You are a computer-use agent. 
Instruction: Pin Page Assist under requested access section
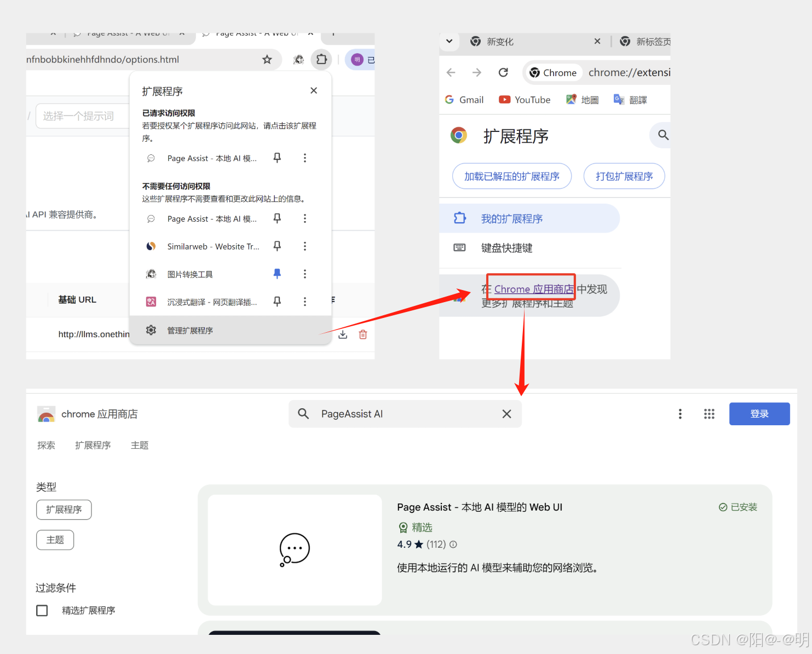277,158
